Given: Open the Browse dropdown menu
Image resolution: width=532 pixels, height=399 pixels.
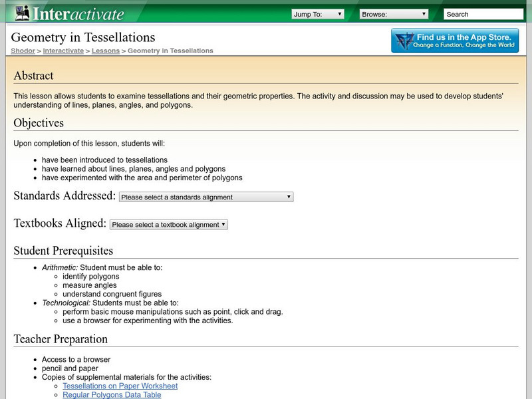Looking at the screenshot, I should [x=394, y=14].
